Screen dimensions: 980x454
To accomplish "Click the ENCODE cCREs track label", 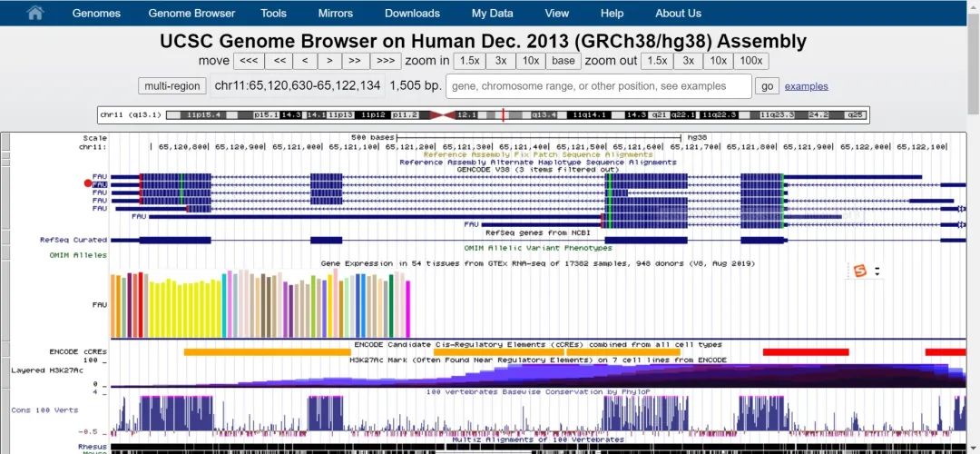I will pyautogui.click(x=78, y=352).
